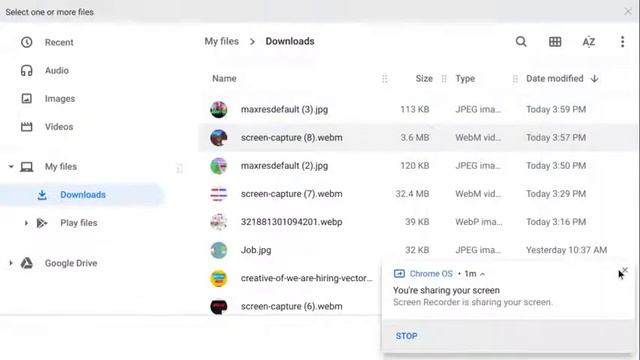640x360 pixels.
Task: Click thumbnail of Job.jpg
Action: [219, 250]
